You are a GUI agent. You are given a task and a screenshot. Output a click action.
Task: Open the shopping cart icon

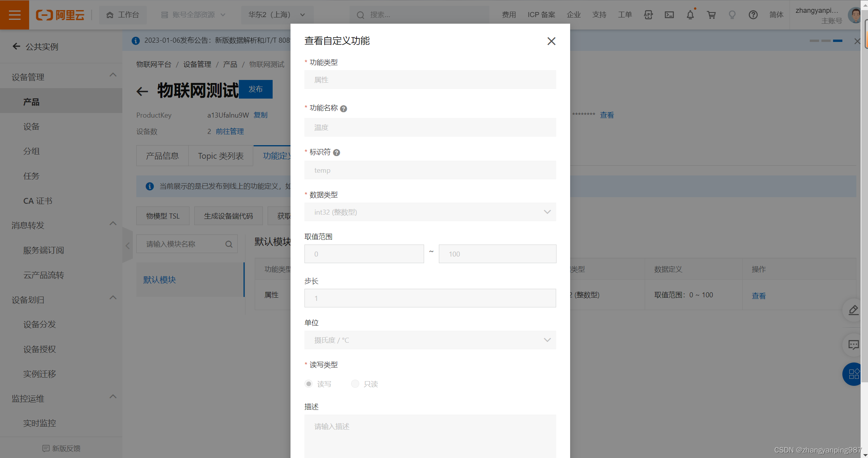[711, 15]
